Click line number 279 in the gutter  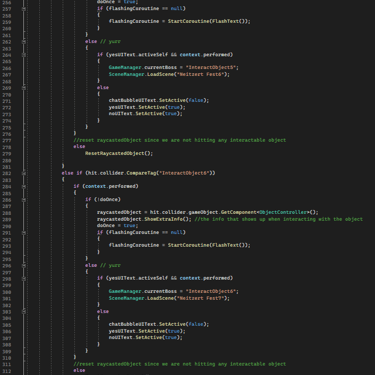tap(7, 154)
